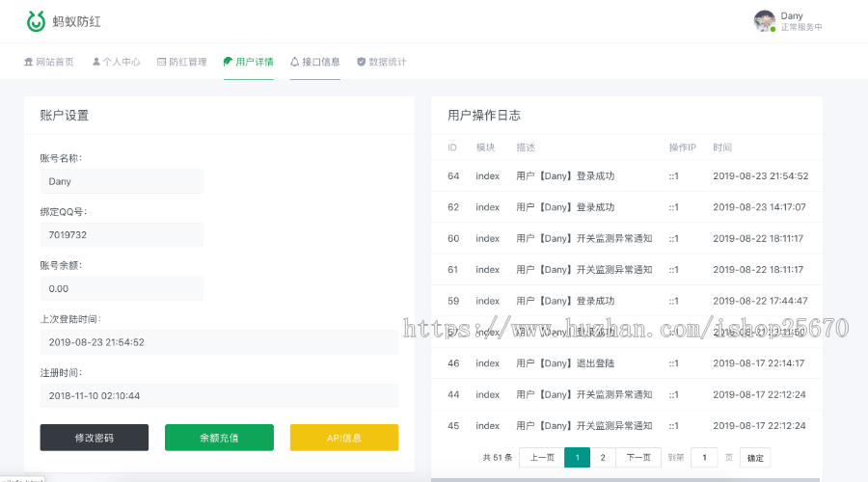868x482 pixels.
Task: Select log row ID 64
Action: pos(627,176)
